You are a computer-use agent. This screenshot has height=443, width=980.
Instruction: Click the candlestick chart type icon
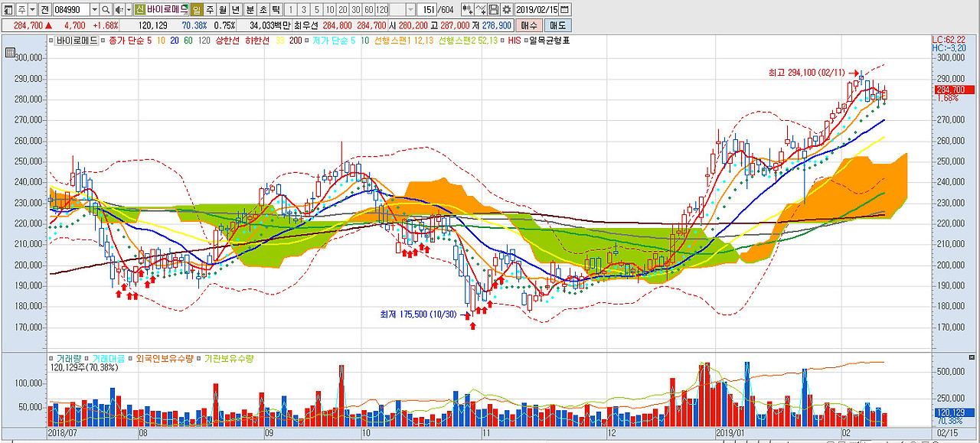pos(468,10)
